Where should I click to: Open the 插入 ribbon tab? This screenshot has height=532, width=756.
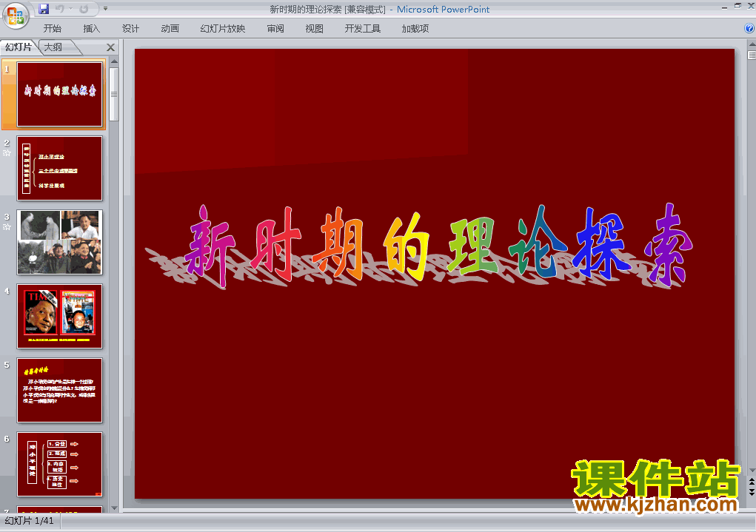92,28
